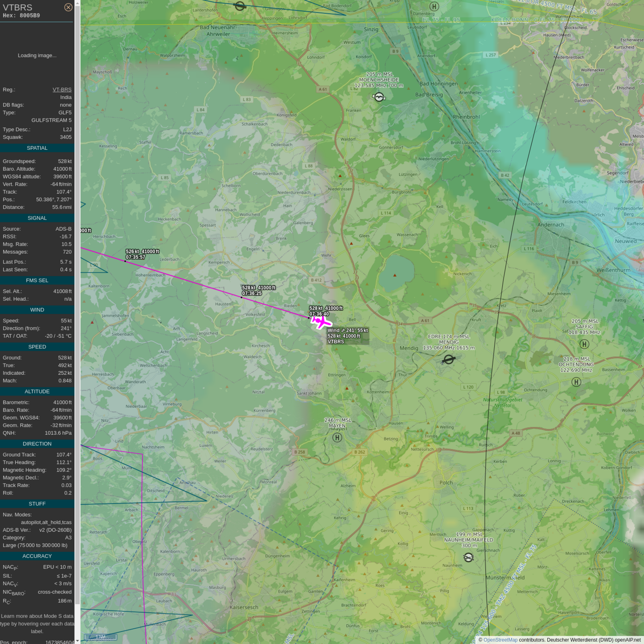
Task: Open the VT-BRS registration link
Action: coord(62,89)
